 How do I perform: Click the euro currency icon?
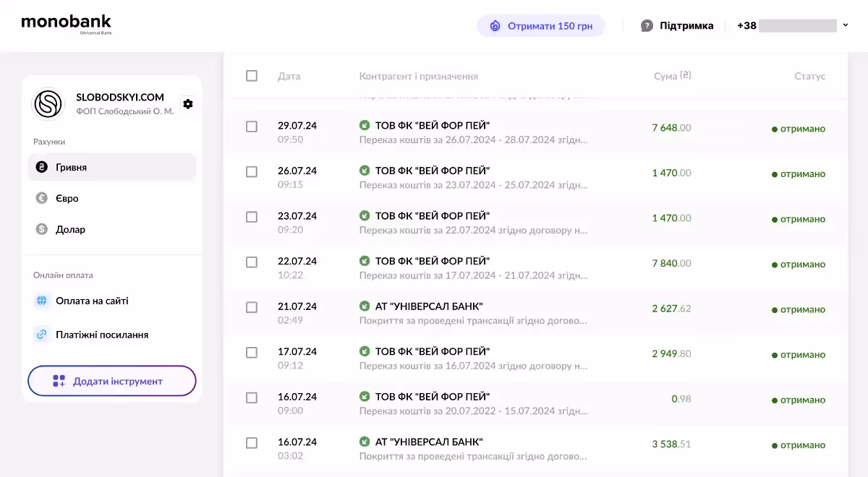tap(42, 198)
